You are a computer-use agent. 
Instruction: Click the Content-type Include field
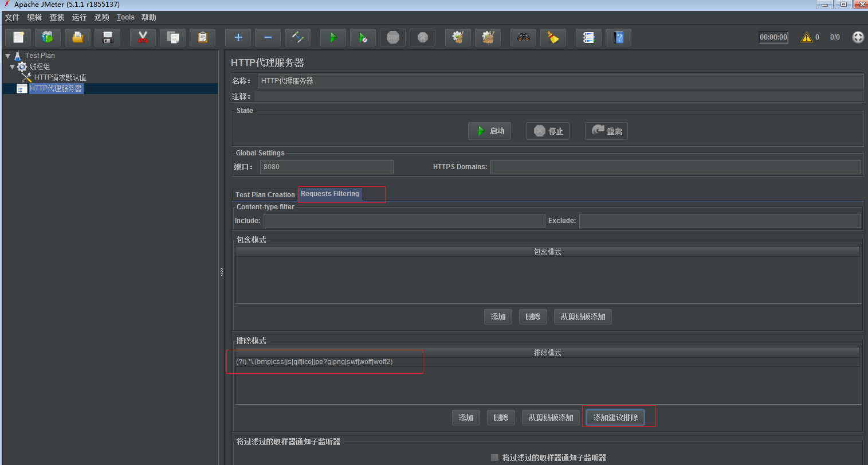tap(404, 221)
